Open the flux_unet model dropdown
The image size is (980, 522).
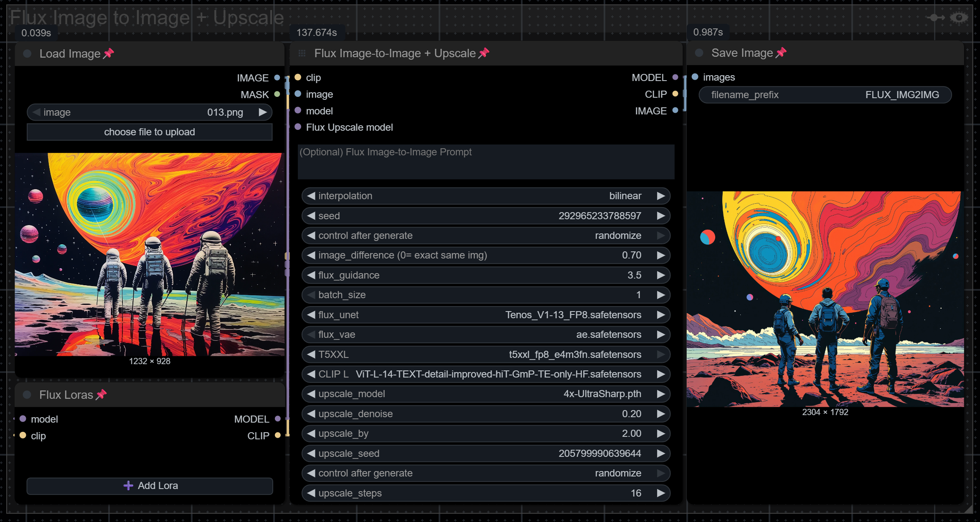coord(485,315)
